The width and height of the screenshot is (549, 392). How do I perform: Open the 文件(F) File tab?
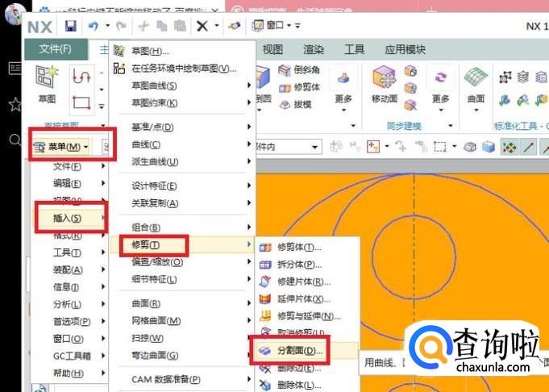(55, 49)
